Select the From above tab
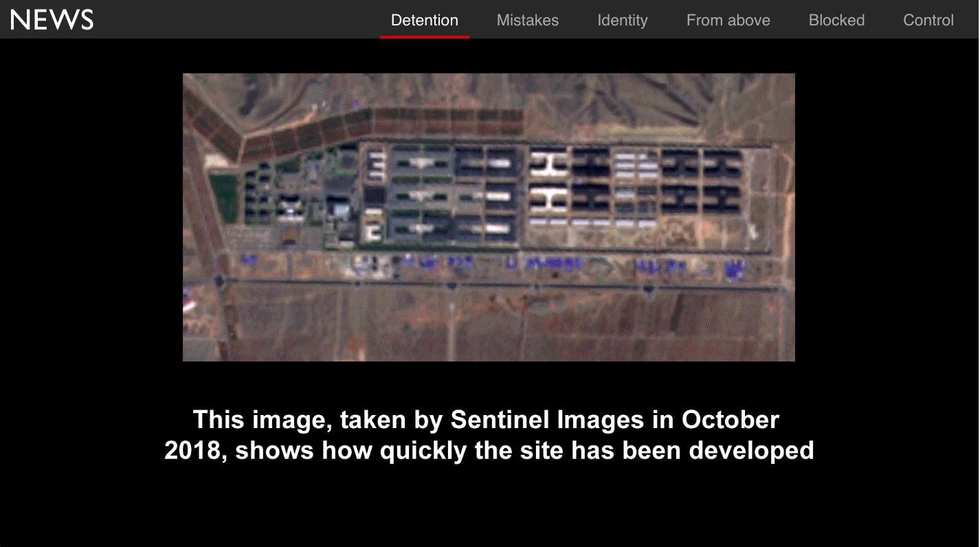 (x=728, y=20)
